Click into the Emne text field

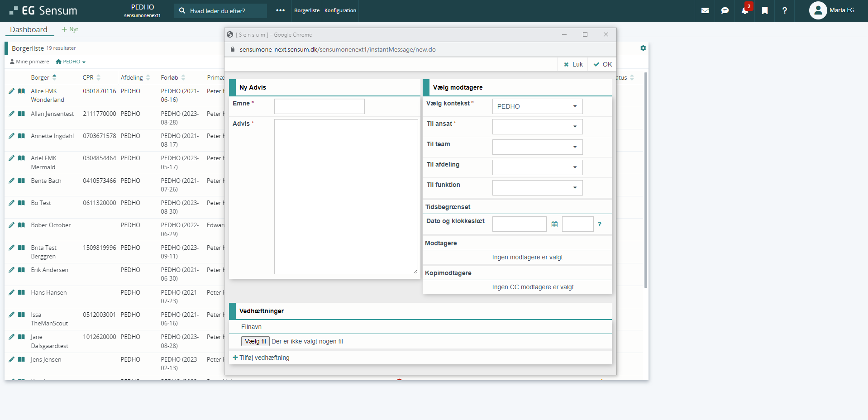point(319,106)
